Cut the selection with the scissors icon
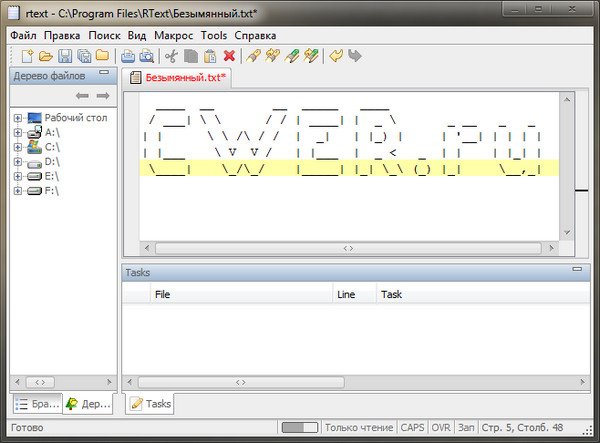The image size is (600, 443). (x=171, y=56)
